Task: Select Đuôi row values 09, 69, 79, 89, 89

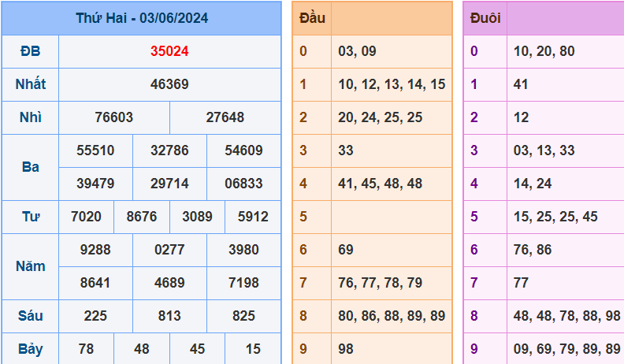Action: click(567, 349)
